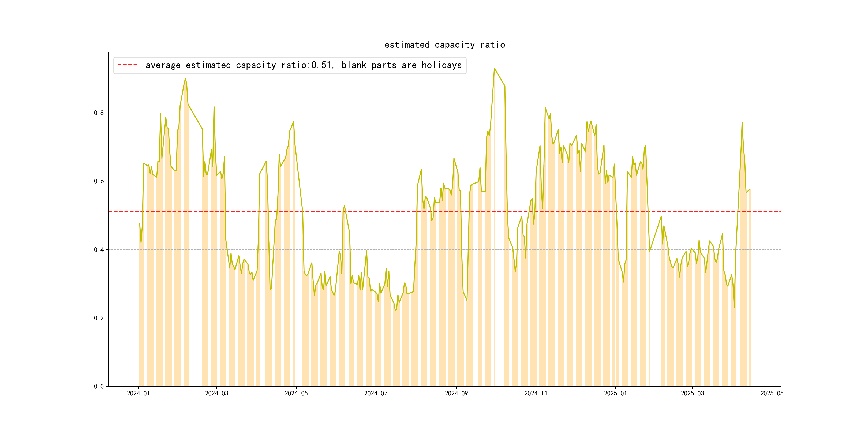Click the 2024-05 x-axis label

[x=296, y=394]
